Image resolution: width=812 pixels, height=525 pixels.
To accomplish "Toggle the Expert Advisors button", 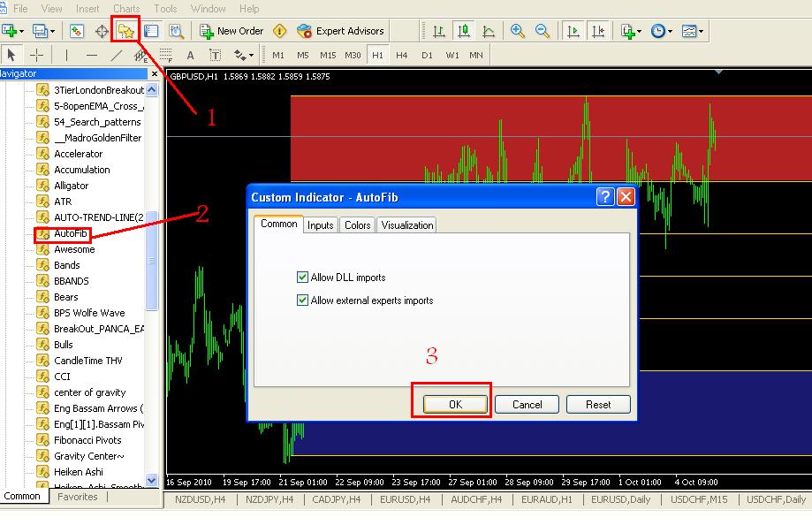I will tap(340, 31).
